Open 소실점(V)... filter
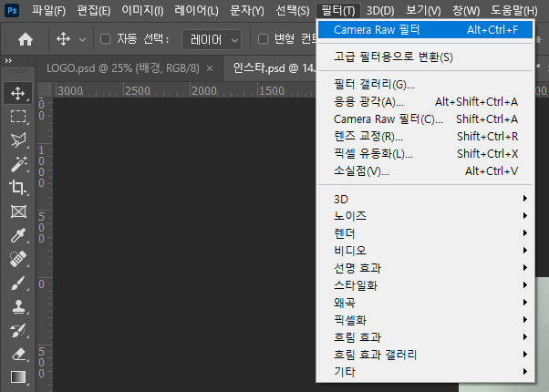This screenshot has width=549, height=392. click(x=425, y=171)
